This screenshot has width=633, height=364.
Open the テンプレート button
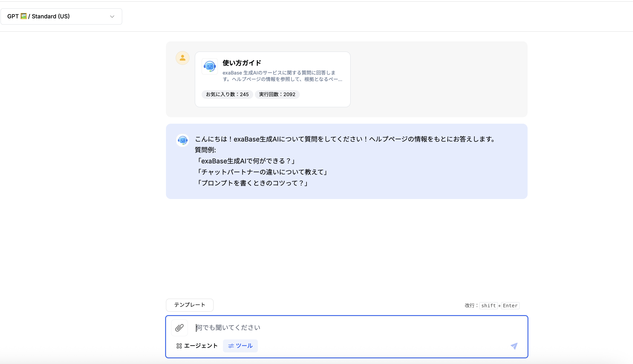point(190,305)
